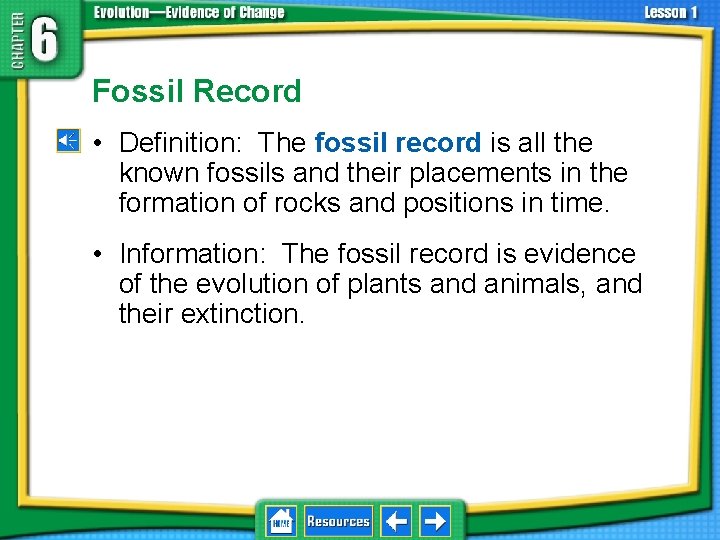This screenshot has height=540, width=720.
Task: Go to the Home slide icon
Action: 281,521
